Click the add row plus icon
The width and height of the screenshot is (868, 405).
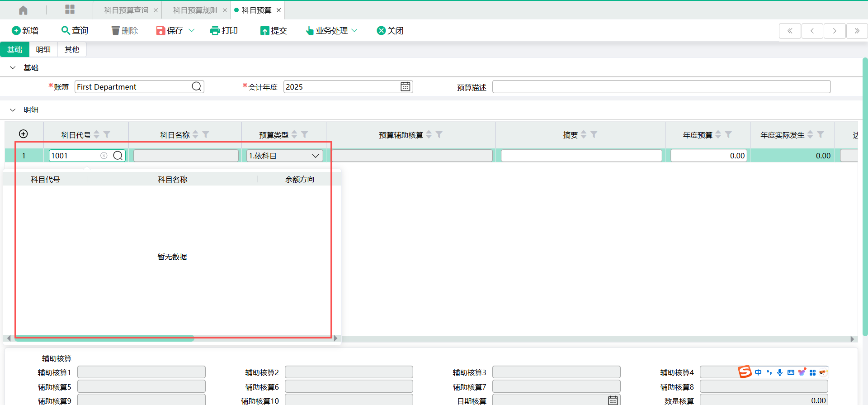pos(24,134)
